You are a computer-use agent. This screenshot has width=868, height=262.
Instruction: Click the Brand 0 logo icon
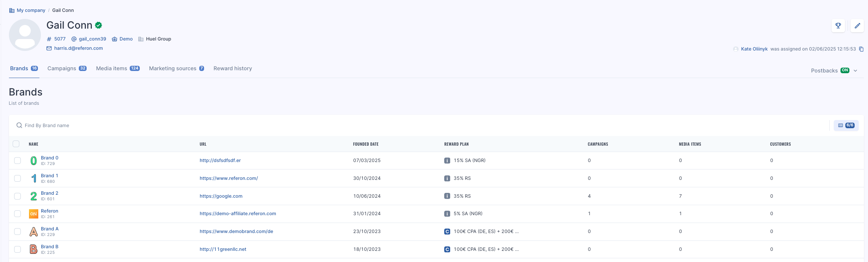click(x=33, y=161)
